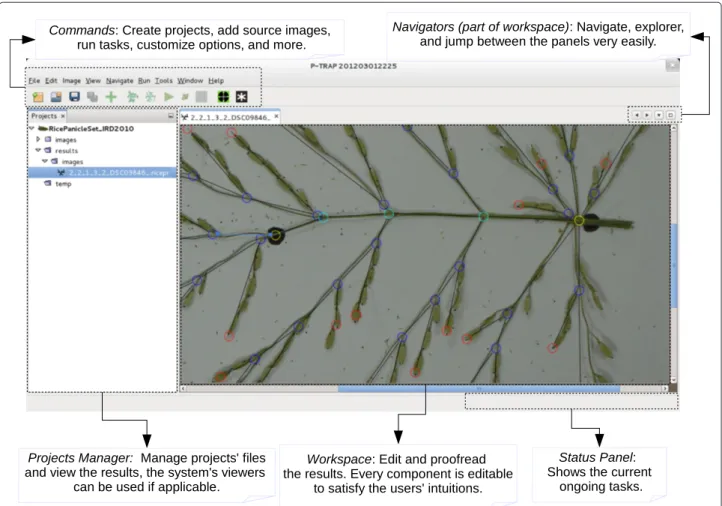Open the Edit menu
Image resolution: width=722 pixels, height=506 pixels.
coord(51,81)
